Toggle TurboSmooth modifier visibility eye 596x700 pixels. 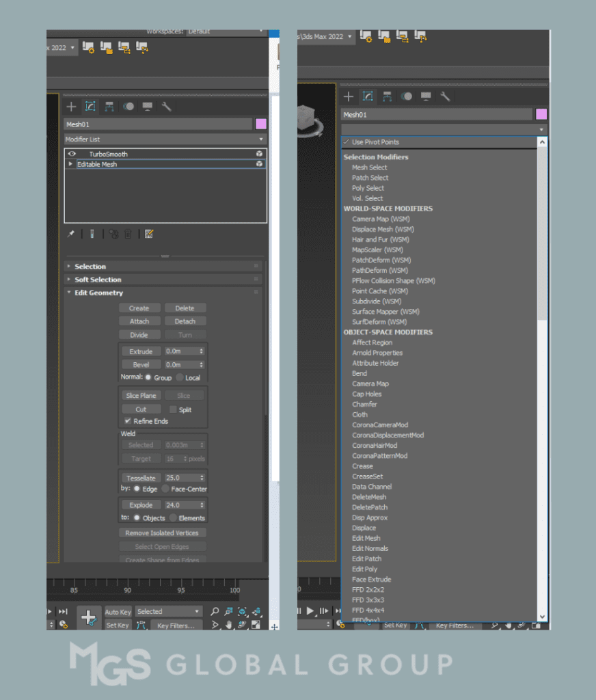click(x=72, y=154)
